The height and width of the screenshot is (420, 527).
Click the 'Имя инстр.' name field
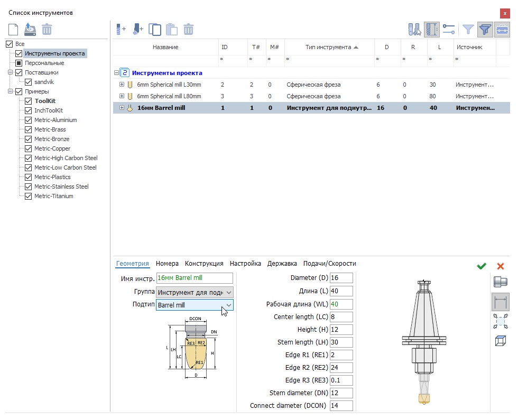[x=195, y=278]
